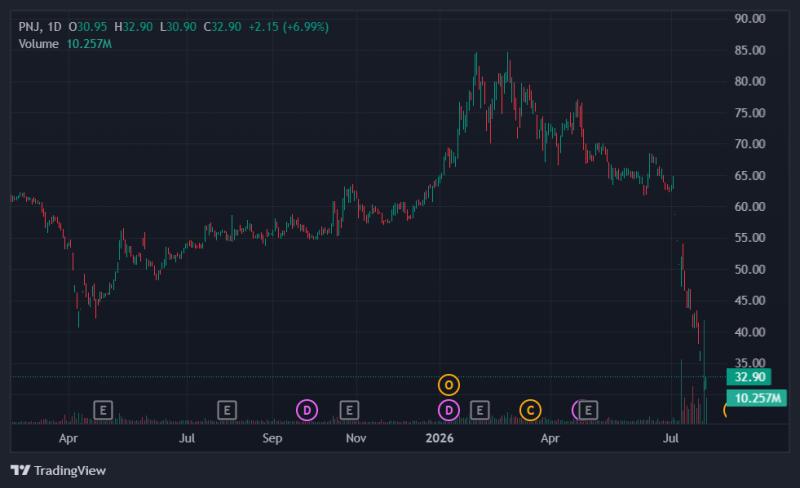
Task: Click the 70.00 price axis label
Action: point(750,144)
